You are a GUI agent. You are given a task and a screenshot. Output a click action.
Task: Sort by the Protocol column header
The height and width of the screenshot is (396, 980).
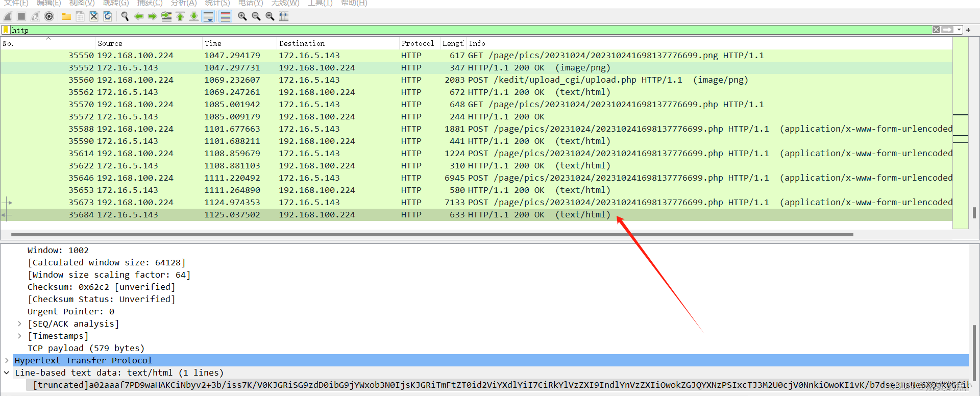tap(419, 43)
